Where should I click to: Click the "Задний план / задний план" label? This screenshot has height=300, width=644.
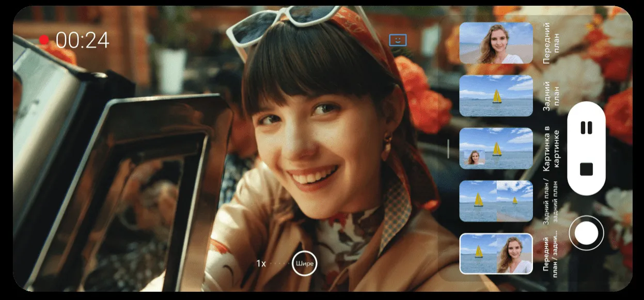pyautogui.click(x=551, y=203)
